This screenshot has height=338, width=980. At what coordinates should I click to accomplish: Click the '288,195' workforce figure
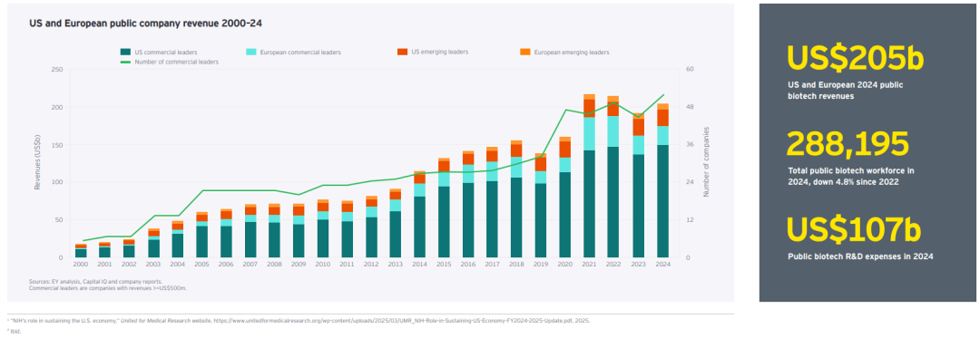[x=848, y=143]
